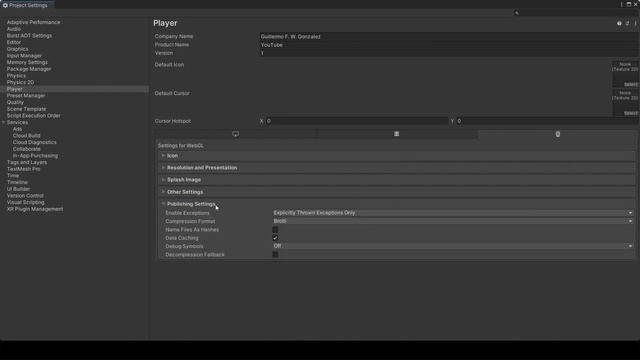This screenshot has width=640, height=360.
Task: Maximize the Project Settings window
Action: (629, 4)
